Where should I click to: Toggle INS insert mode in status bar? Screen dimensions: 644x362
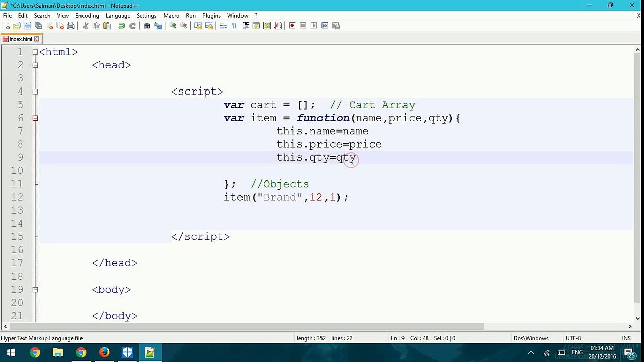(x=626, y=338)
